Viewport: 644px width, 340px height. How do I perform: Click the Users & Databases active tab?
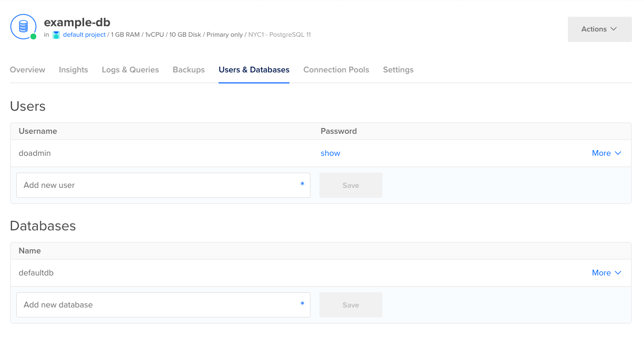point(254,69)
